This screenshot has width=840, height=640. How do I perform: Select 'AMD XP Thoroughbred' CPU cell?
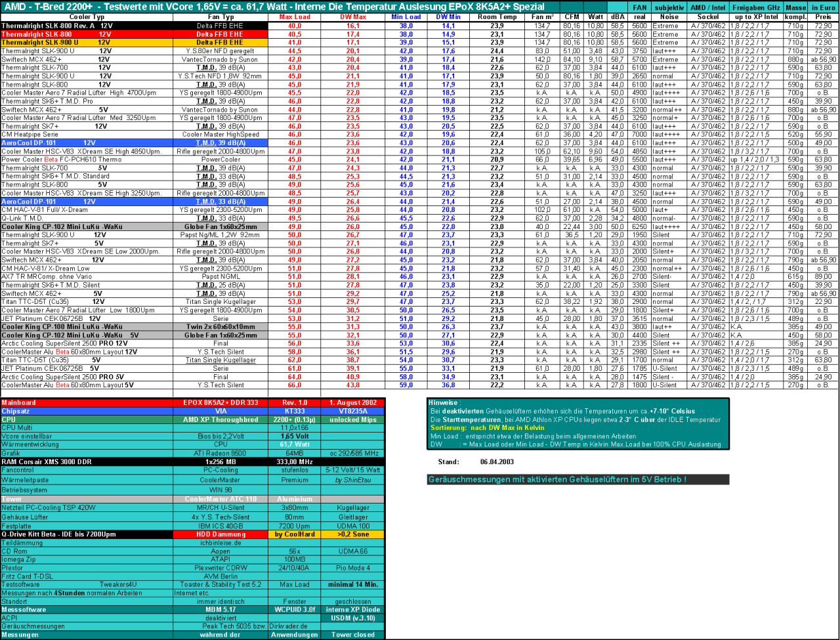point(220,419)
